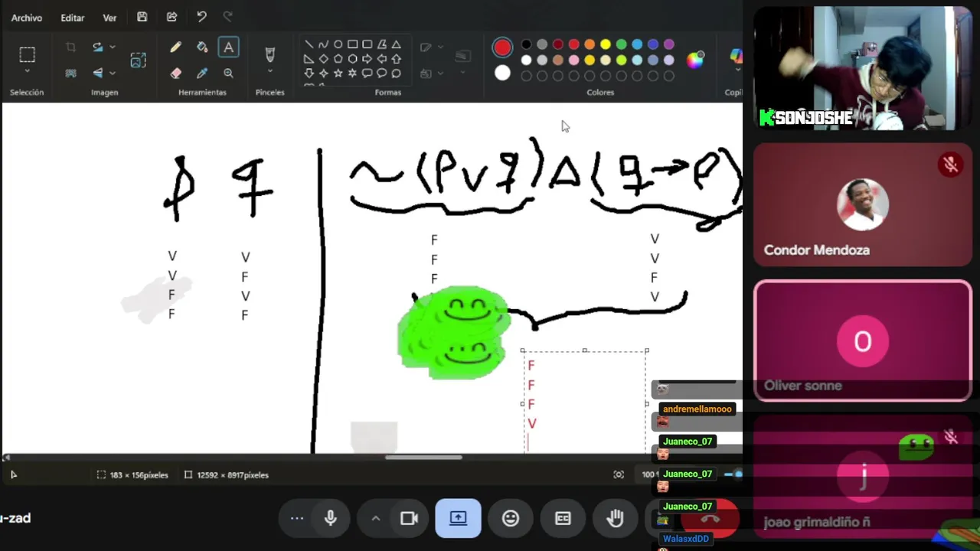This screenshot has width=980, height=551.
Task: Select the oval shape
Action: (x=338, y=44)
